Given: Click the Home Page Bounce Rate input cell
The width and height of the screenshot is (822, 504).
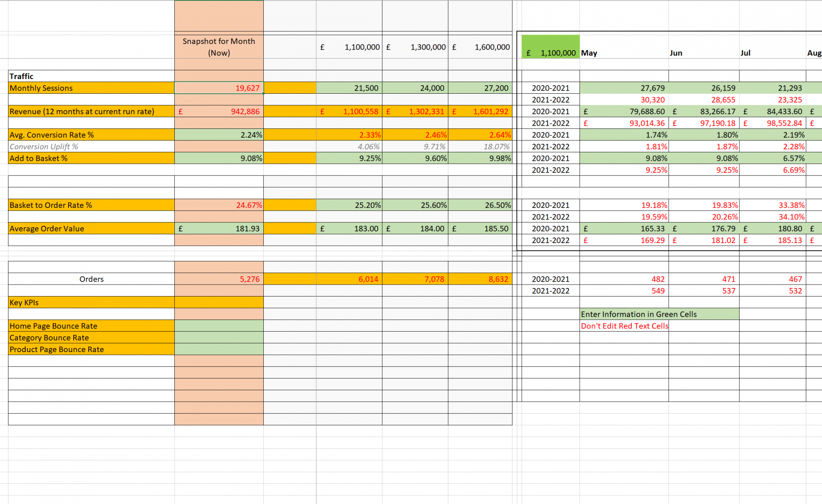Looking at the screenshot, I should (x=219, y=326).
